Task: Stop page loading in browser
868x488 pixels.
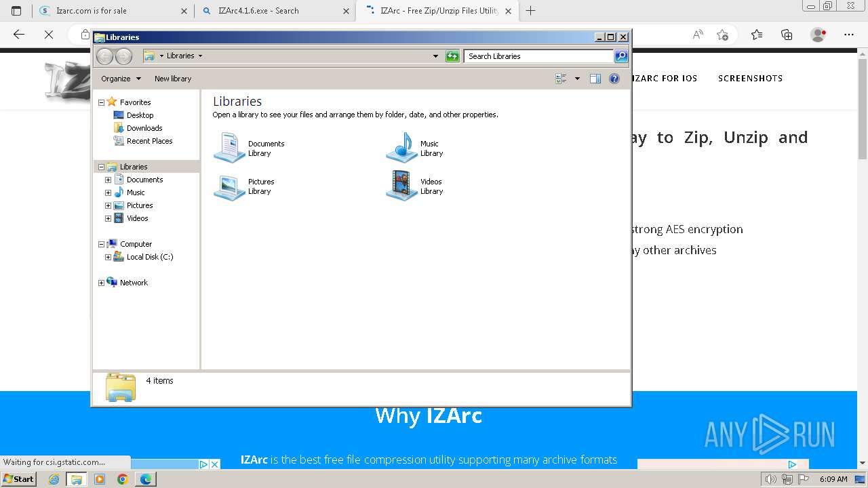Action: pos(49,35)
